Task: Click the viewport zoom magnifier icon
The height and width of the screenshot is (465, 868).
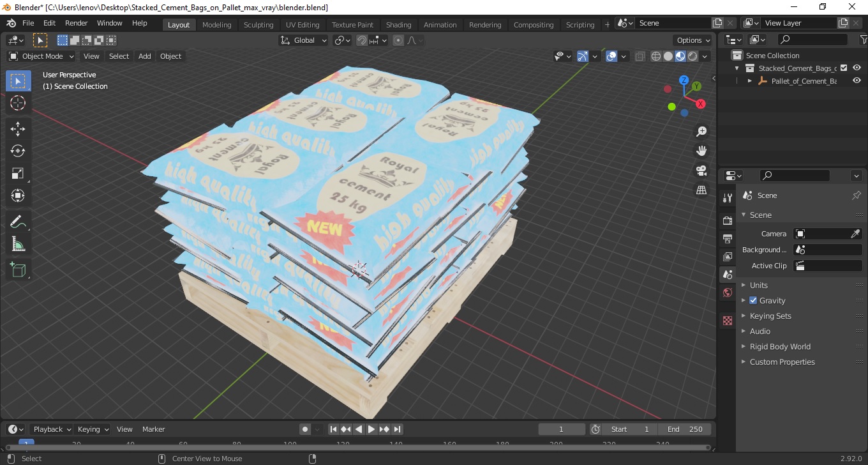Action: pyautogui.click(x=701, y=132)
